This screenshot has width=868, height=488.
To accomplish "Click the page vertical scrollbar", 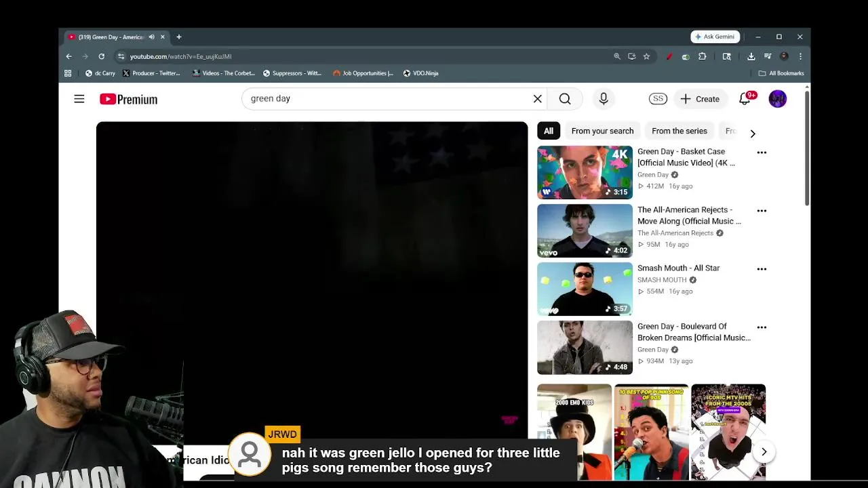I will click(x=806, y=148).
